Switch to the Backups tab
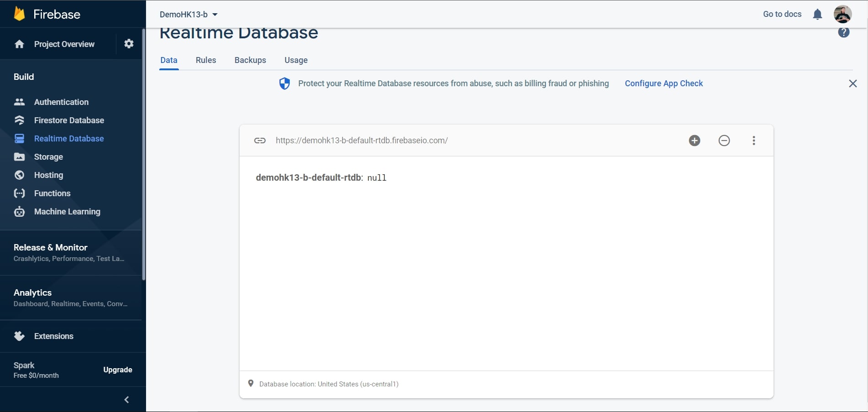 click(250, 60)
